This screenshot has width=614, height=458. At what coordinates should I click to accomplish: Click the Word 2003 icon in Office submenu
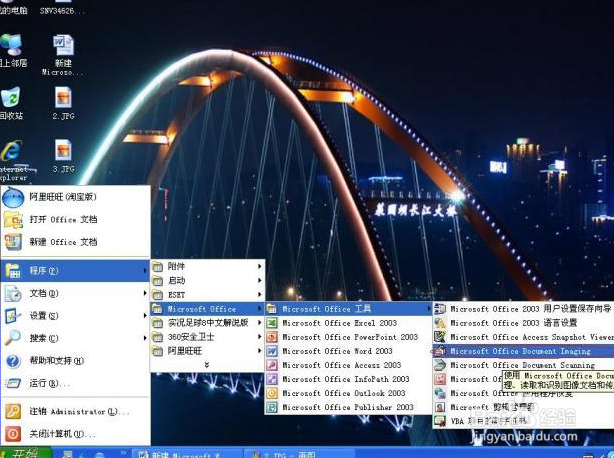coord(272,351)
